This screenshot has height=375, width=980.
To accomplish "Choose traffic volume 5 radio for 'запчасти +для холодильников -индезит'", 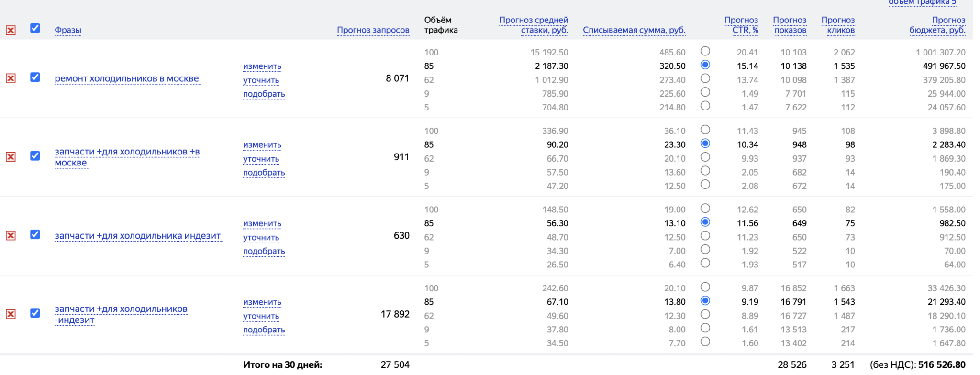I will coord(705,342).
